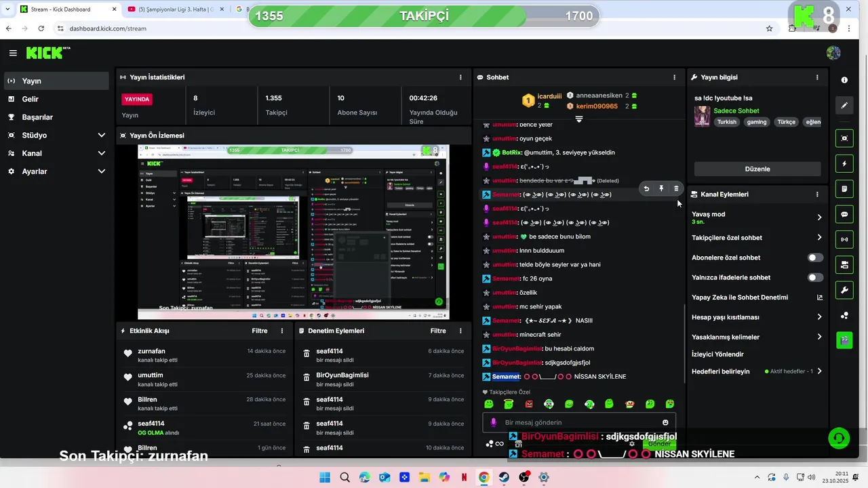Click the infinity icon below the message box
868x488 pixels.
pos(499,444)
